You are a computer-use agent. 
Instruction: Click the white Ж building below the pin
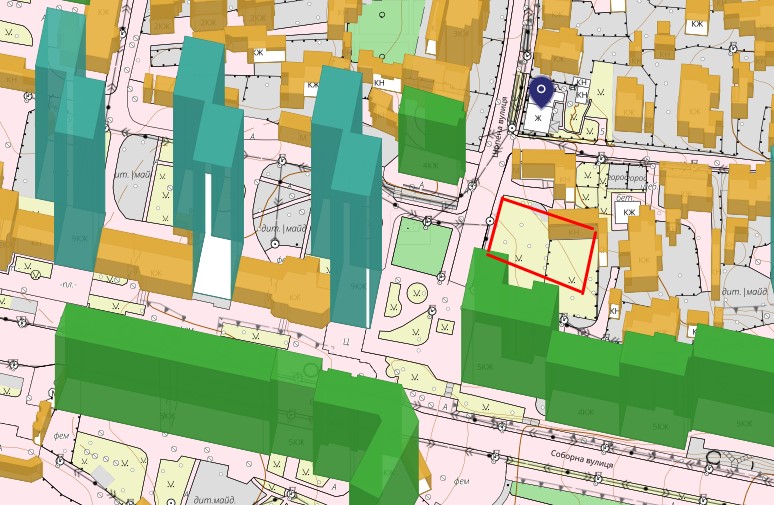coord(538,118)
